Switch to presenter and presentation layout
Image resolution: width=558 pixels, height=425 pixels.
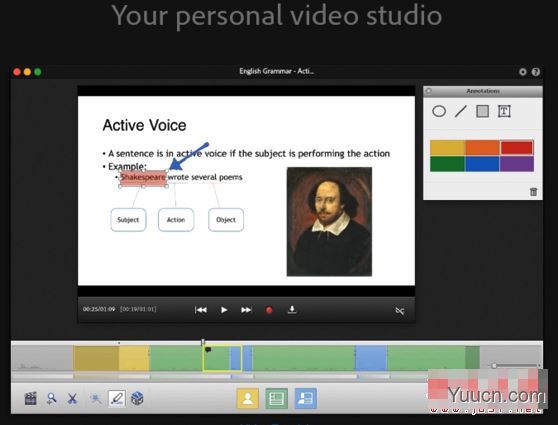click(x=306, y=398)
